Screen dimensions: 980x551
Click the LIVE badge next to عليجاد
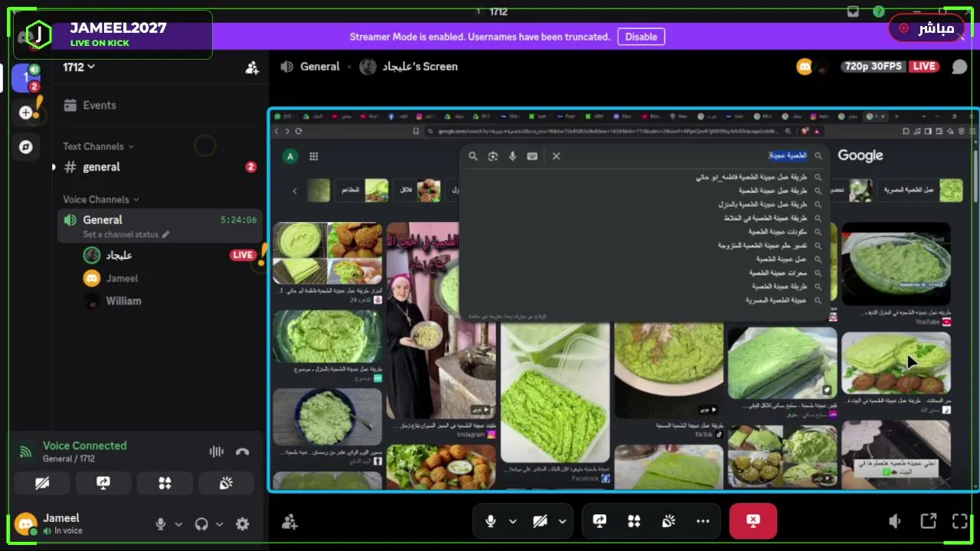[x=243, y=255]
